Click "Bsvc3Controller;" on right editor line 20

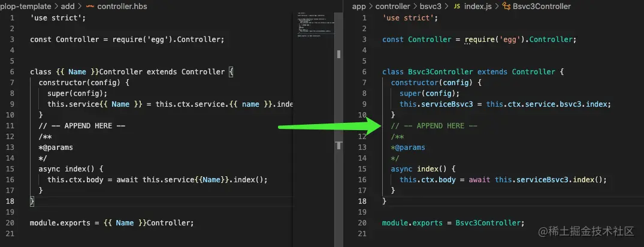tap(491, 223)
